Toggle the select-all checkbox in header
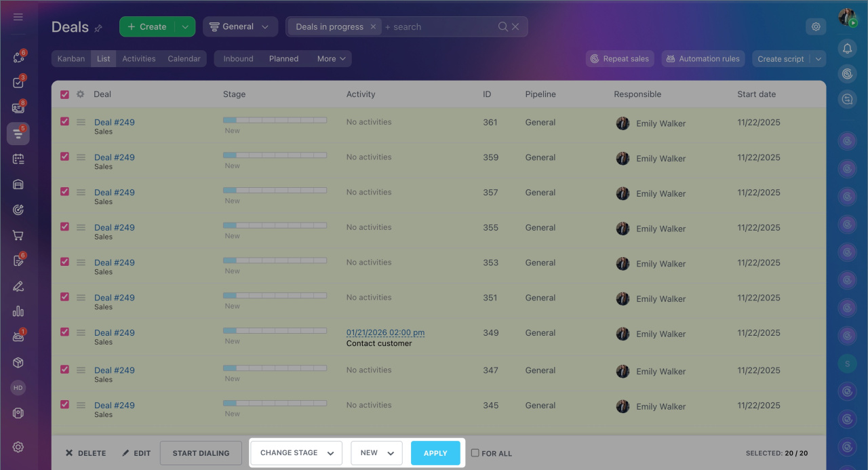Viewport: 868px width, 470px height. [65, 95]
